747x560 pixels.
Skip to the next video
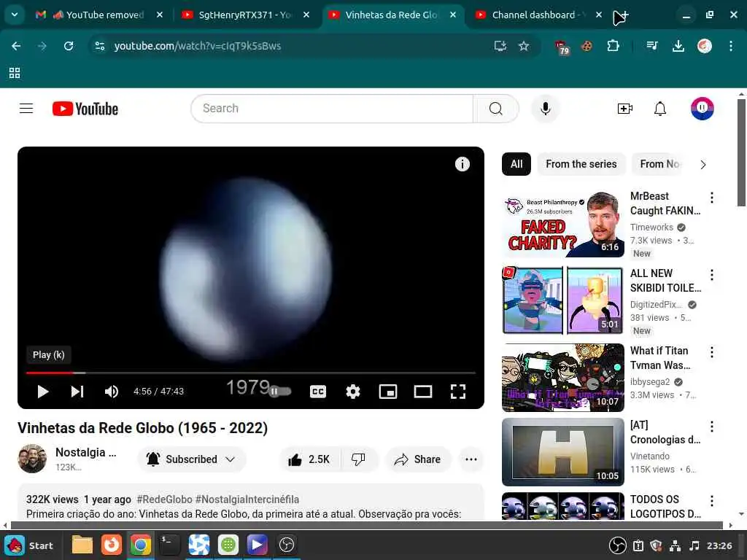click(77, 392)
